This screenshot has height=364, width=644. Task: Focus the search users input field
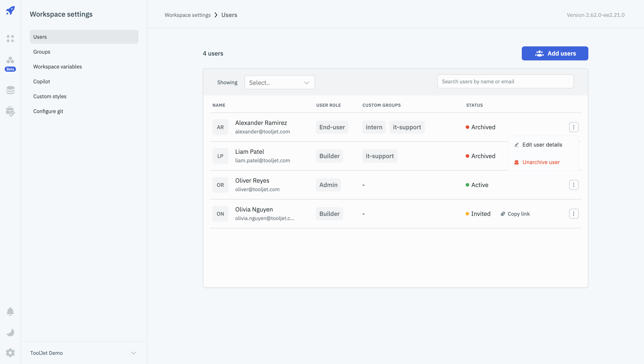pyautogui.click(x=505, y=82)
